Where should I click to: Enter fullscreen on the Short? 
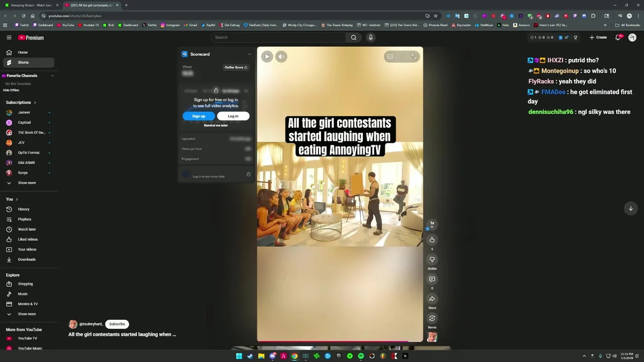414,57
